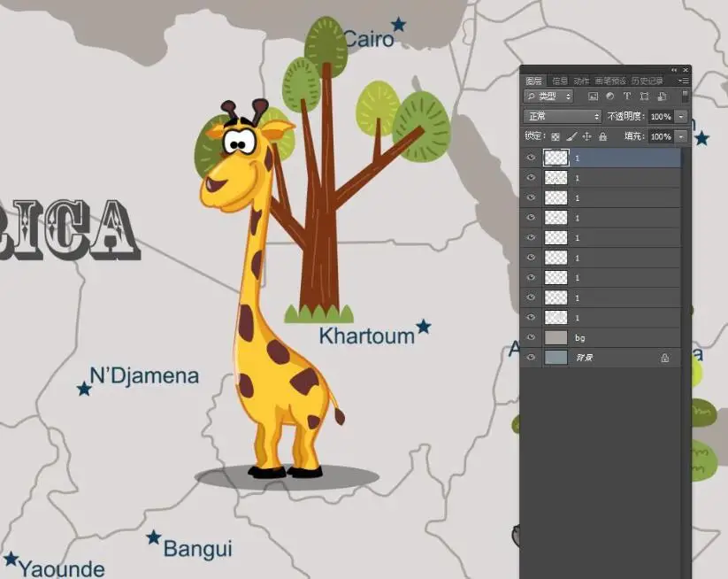Image resolution: width=728 pixels, height=579 pixels.
Task: Filter layers by type (T) layers icon
Action: point(627,96)
